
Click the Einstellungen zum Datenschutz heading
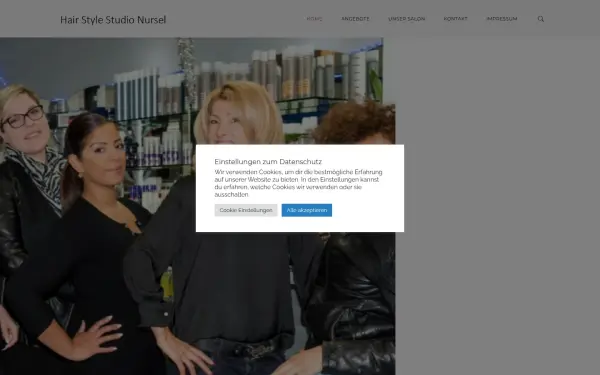[268, 161]
